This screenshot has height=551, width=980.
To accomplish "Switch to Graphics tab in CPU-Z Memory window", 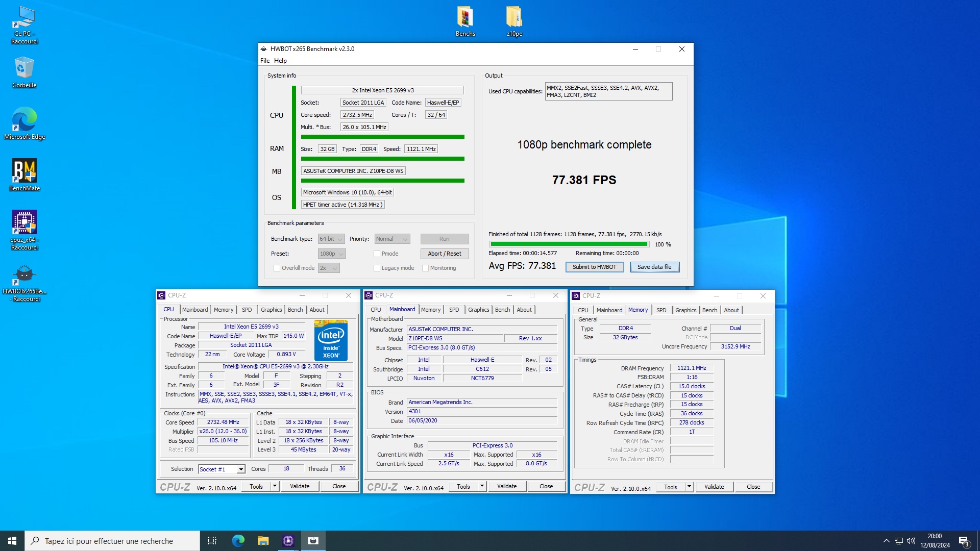I will [x=685, y=310].
